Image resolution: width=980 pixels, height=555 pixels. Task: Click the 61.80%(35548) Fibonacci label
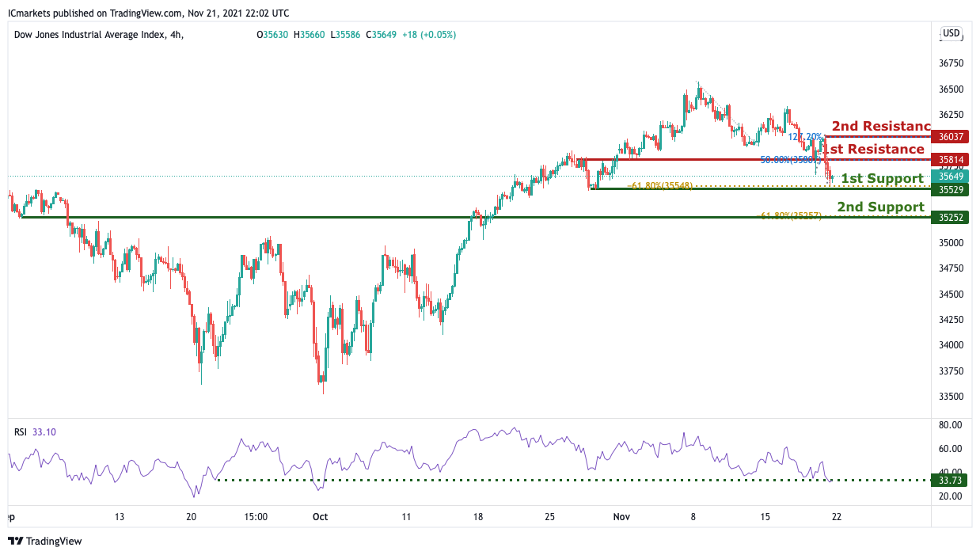659,186
